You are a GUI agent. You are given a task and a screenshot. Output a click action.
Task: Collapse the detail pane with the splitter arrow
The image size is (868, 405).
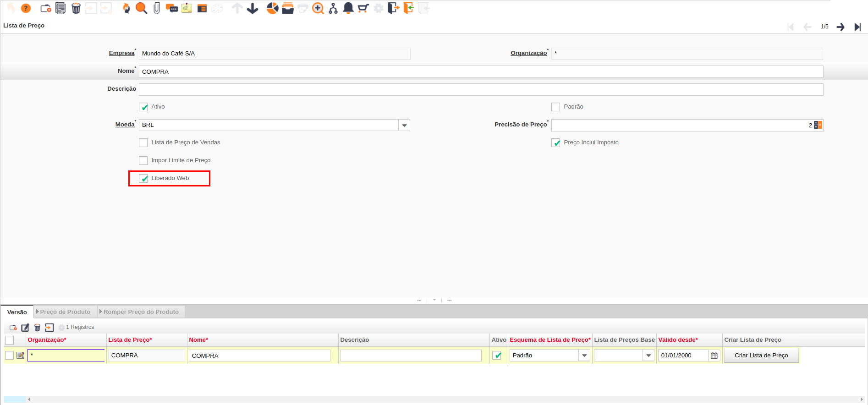pyautogui.click(x=434, y=300)
